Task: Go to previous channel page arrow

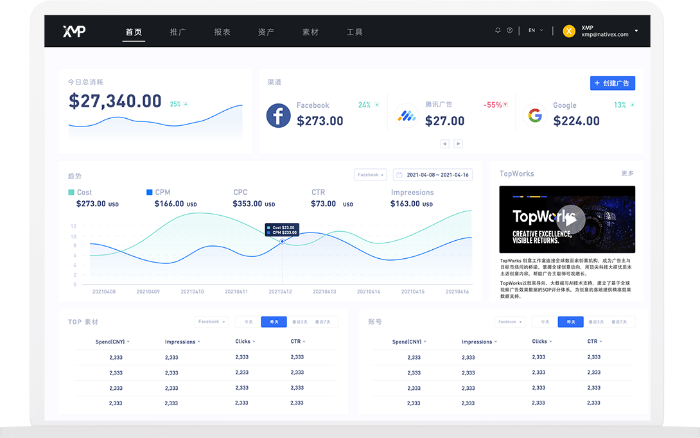Action: click(445, 143)
